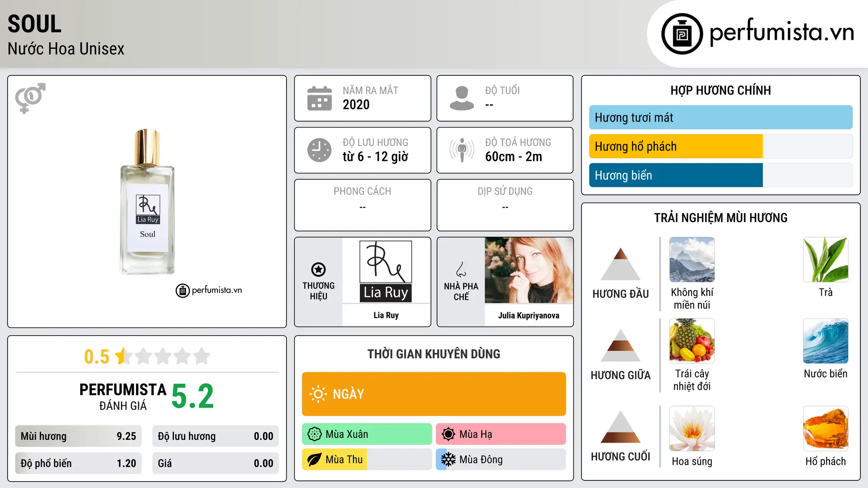The width and height of the screenshot is (868, 488).
Task: Click the Hương biển accord bar
Action: tap(721, 175)
